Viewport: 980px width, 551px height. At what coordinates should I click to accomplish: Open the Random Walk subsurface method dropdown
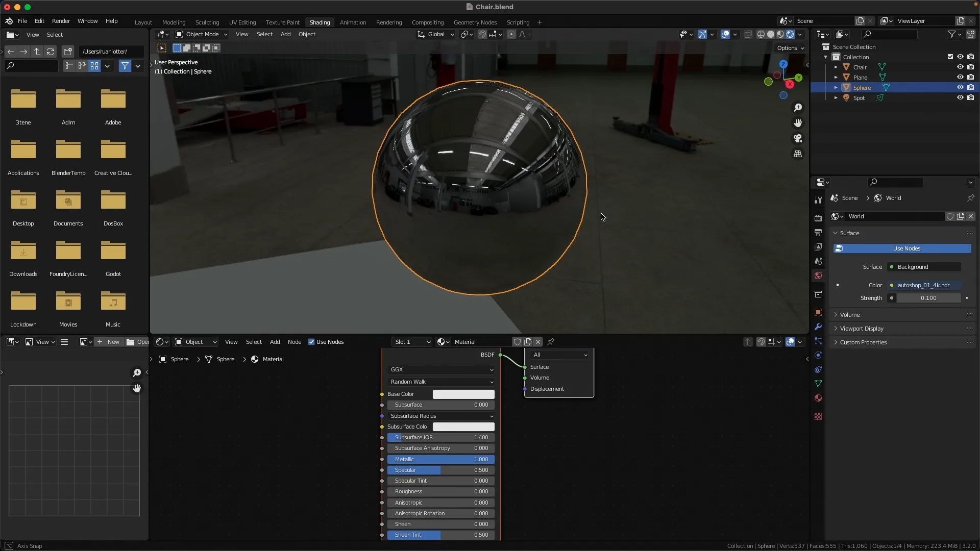441,382
